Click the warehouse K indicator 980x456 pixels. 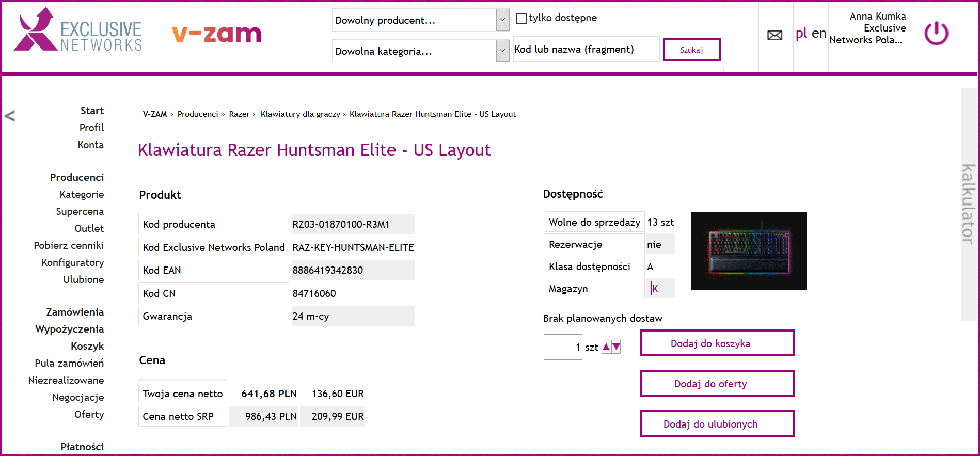(655, 289)
